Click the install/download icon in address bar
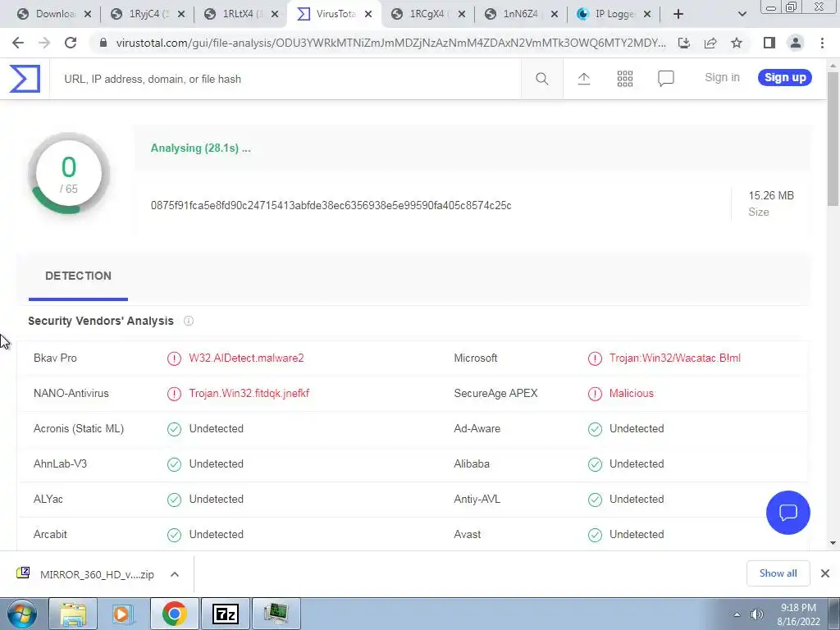This screenshot has width=840, height=630. click(683, 43)
